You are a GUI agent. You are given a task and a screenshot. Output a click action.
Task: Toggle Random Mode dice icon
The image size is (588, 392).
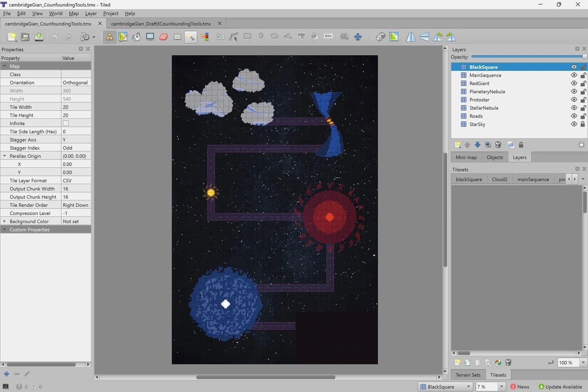[x=381, y=37]
